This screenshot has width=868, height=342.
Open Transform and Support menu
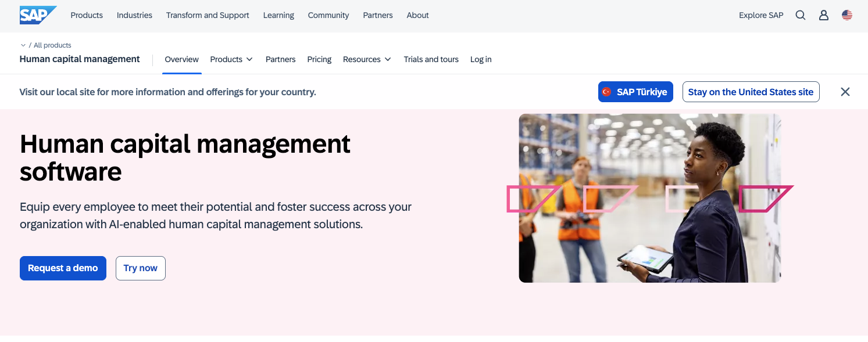208,16
